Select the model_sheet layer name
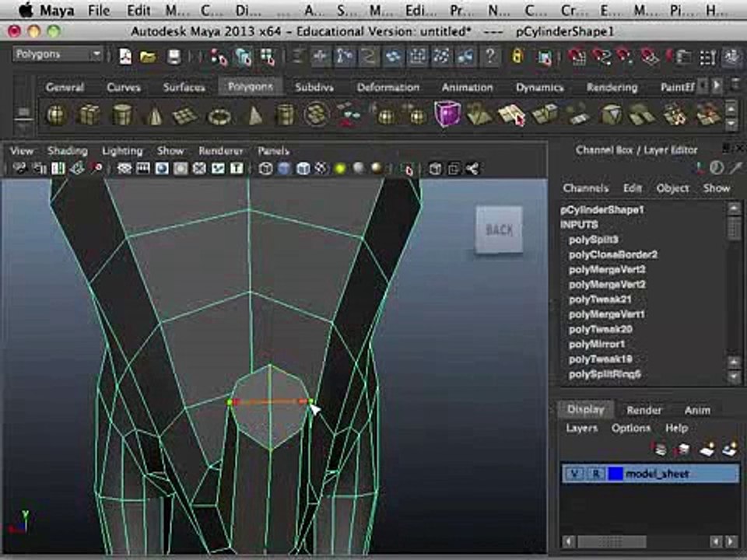Image resolution: width=747 pixels, height=560 pixels. tap(657, 474)
